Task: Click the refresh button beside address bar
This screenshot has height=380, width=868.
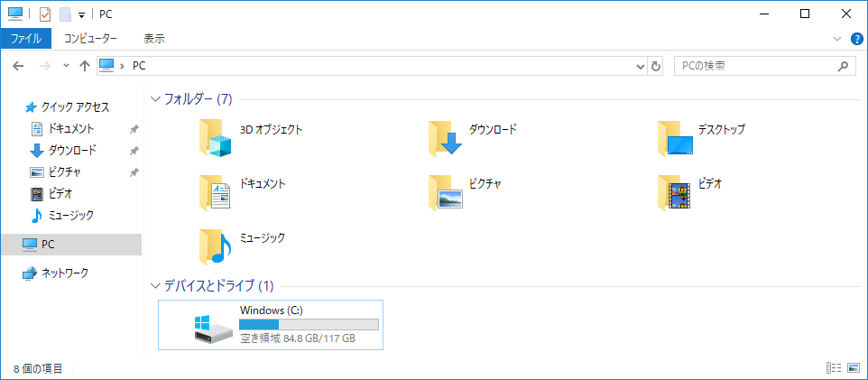Action: 656,66
